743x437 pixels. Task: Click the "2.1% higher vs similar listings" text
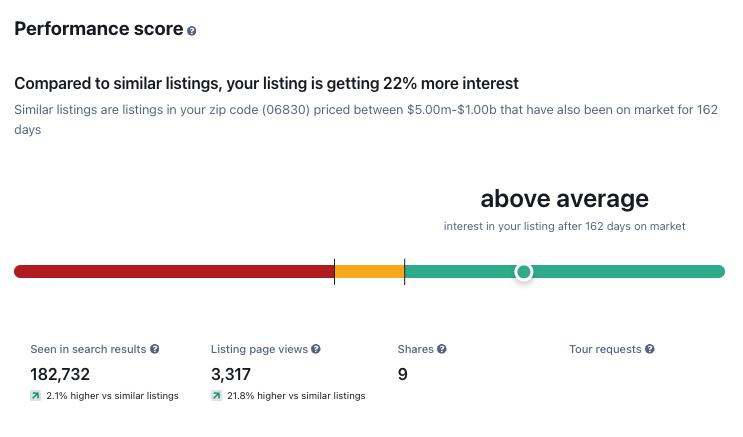pos(112,396)
